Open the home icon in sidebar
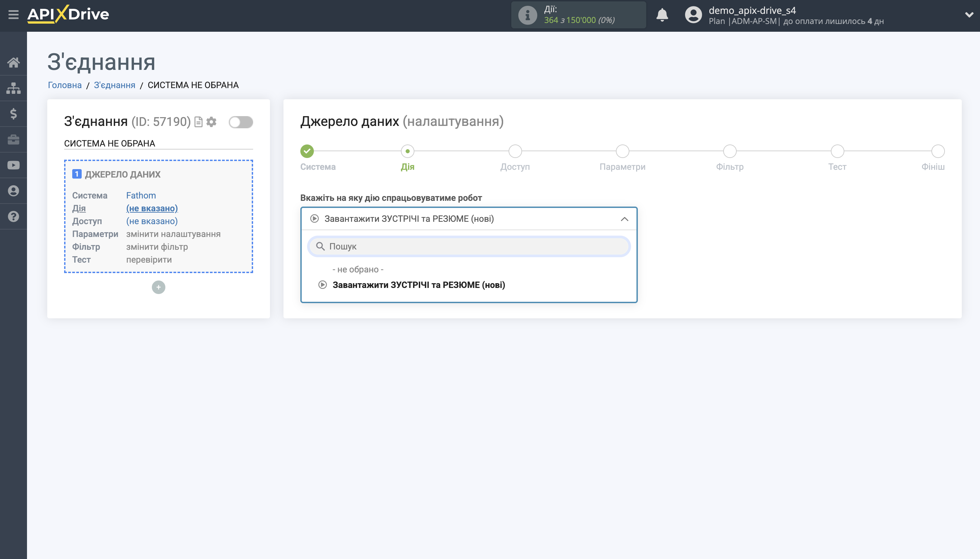 pyautogui.click(x=14, y=62)
